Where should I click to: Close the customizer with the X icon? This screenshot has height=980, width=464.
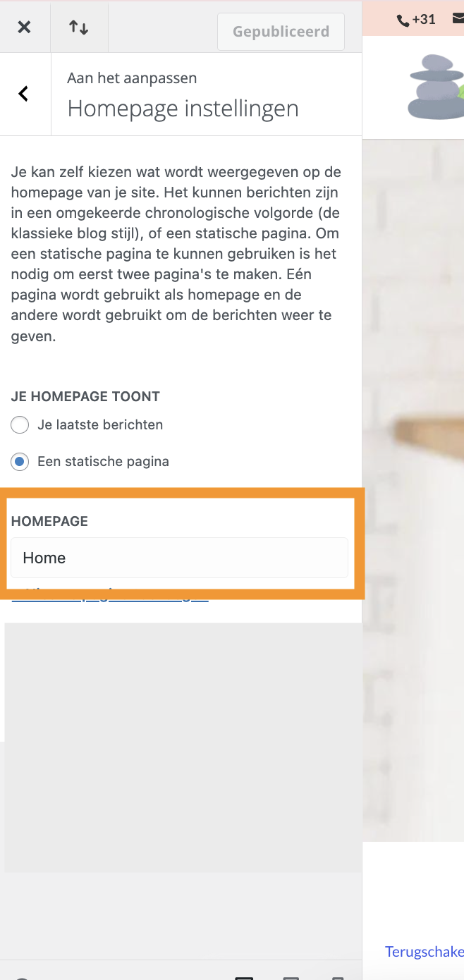(24, 27)
